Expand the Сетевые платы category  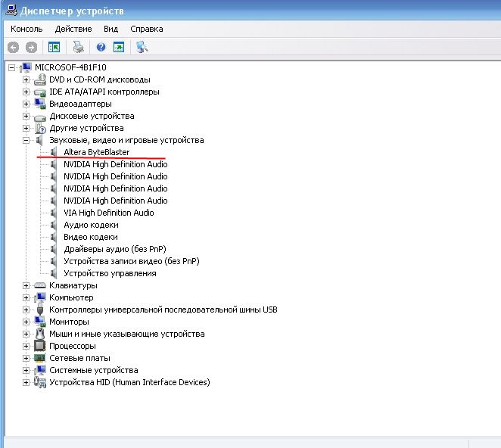[x=26, y=358]
